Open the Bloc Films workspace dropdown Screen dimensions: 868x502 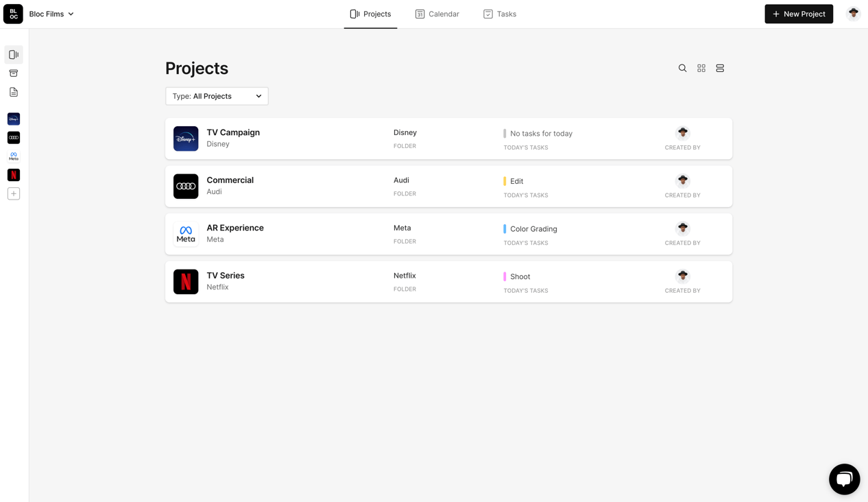(51, 14)
